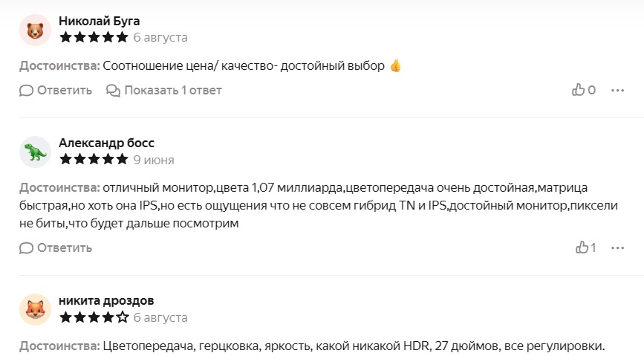Screen dimensions: 644x356
Task: Open Николай Буга's profile name
Action: click(99, 21)
